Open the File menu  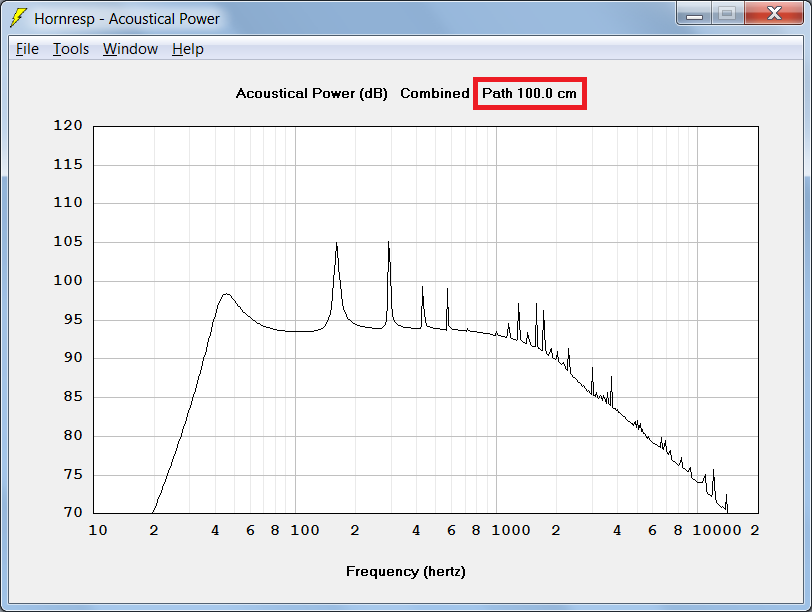coord(27,49)
